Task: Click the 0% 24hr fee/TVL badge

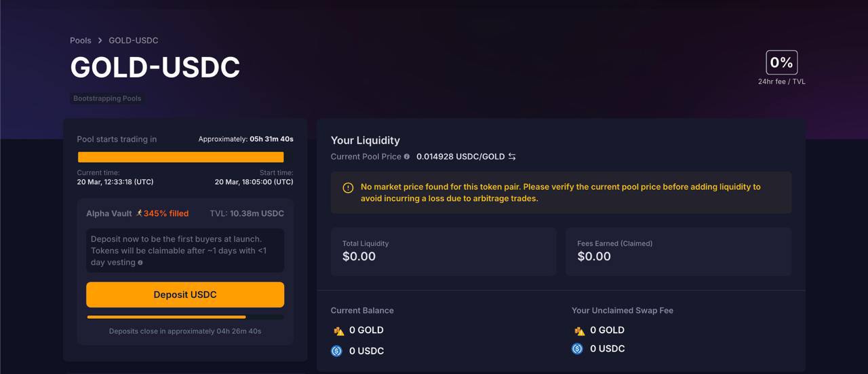Action: click(782, 62)
